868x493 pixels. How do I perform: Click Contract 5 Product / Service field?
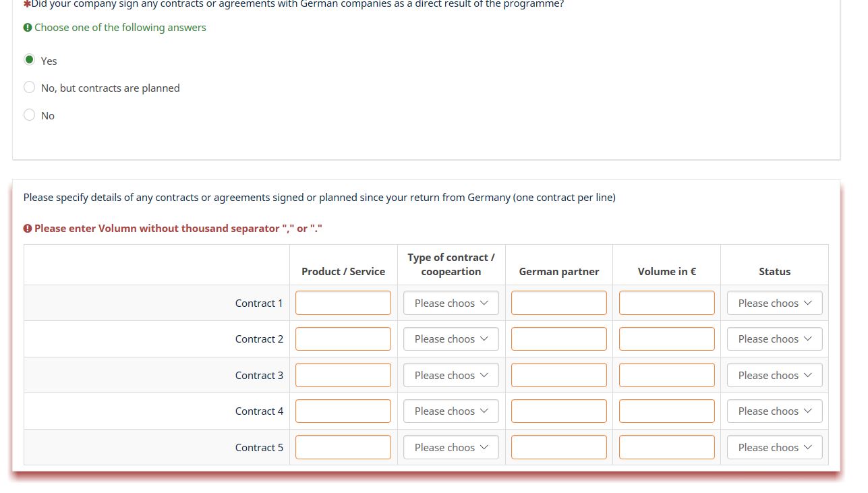tap(343, 447)
